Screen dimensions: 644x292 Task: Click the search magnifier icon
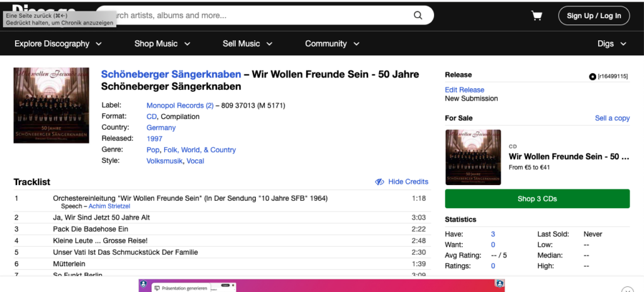tap(418, 16)
